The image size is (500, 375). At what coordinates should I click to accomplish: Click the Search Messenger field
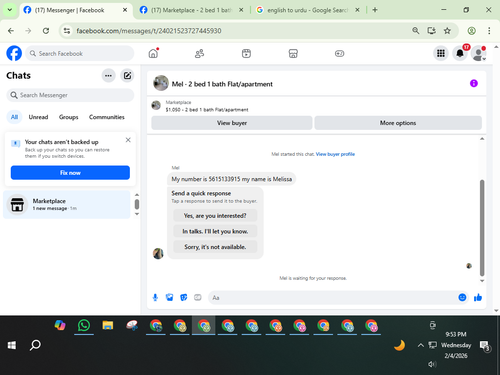point(70,95)
